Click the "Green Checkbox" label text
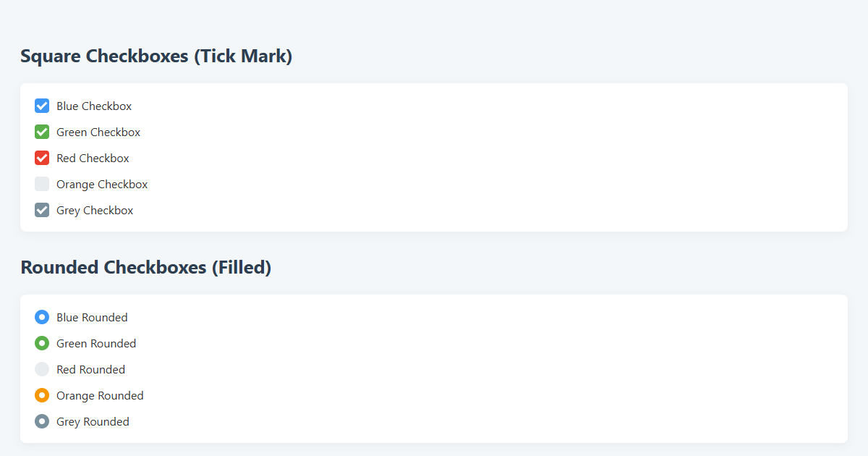868x456 pixels. [x=98, y=132]
